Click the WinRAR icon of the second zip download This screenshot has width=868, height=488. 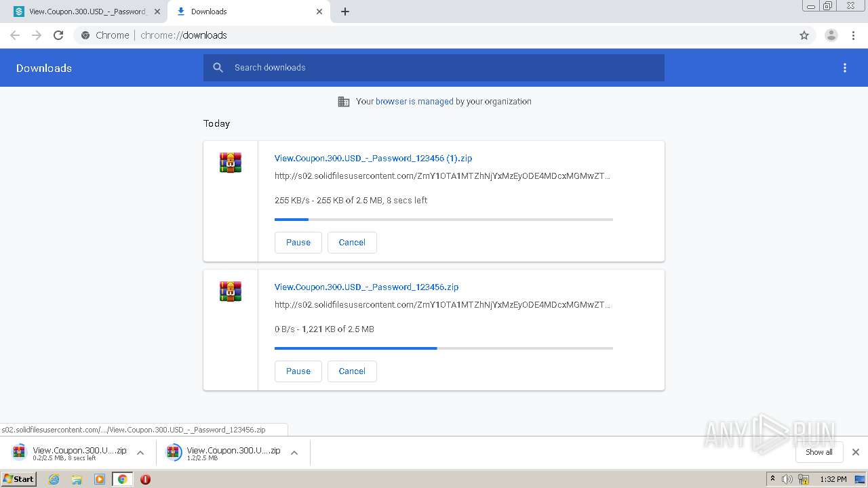click(x=231, y=291)
